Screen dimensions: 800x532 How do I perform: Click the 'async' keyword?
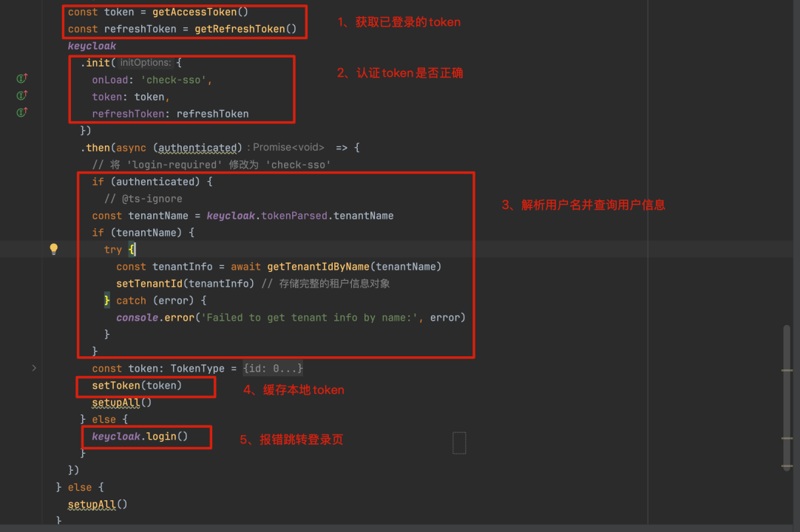pyautogui.click(x=131, y=148)
